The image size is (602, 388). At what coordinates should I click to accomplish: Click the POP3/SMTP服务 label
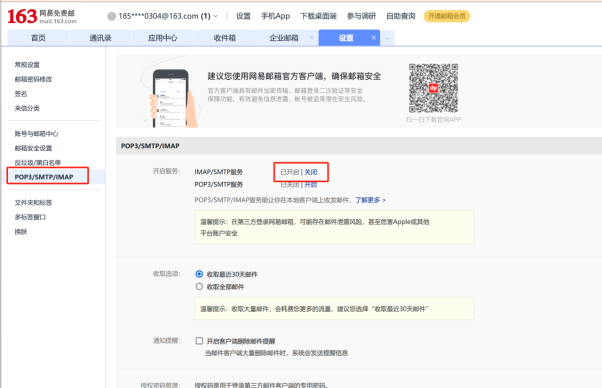tap(218, 185)
